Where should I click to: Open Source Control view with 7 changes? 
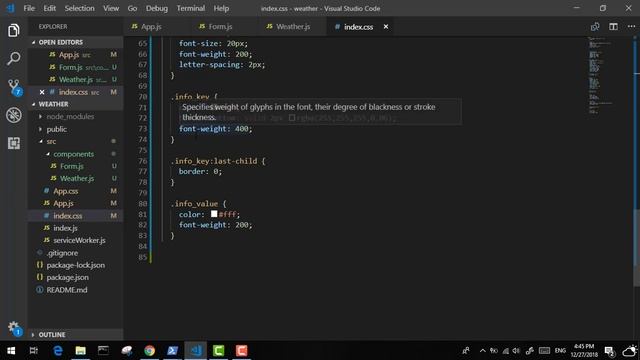14,87
